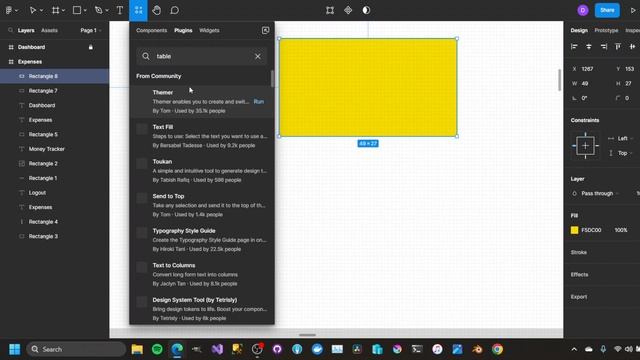Click the Use as mask icon
The image size is (640, 360).
tap(366, 10)
